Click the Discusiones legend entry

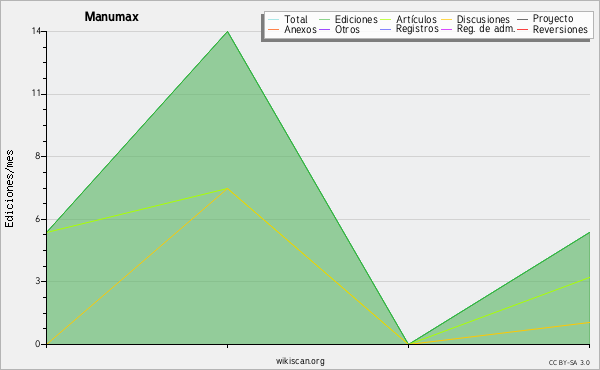pyautogui.click(x=475, y=19)
